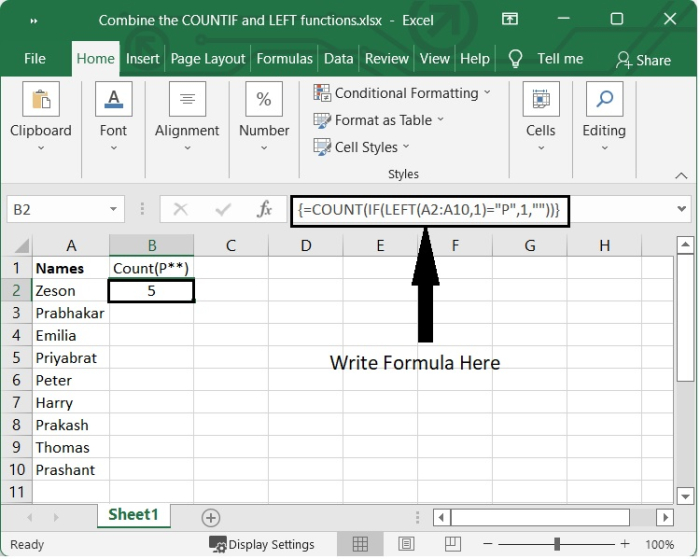Switch to Page Break Preview
Viewport: 700px width, 559px height.
452,544
